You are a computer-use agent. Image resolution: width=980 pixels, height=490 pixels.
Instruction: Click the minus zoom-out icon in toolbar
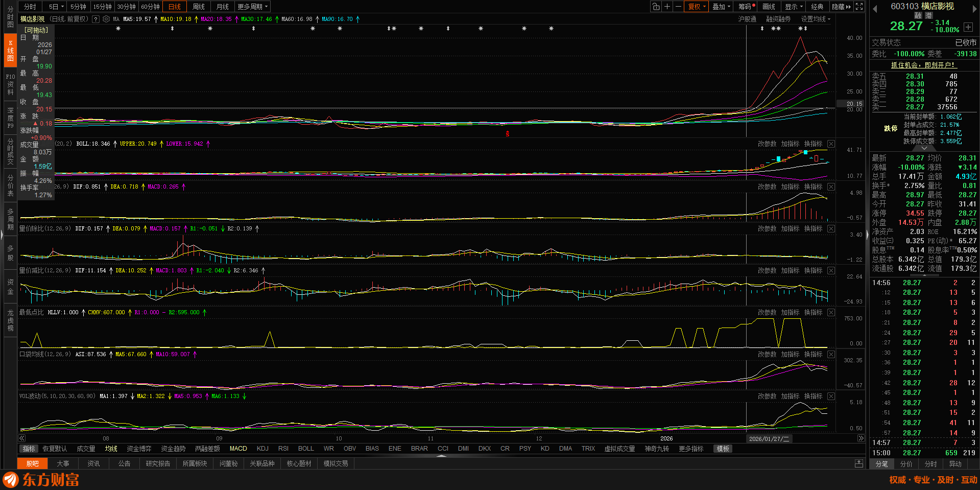click(678, 7)
